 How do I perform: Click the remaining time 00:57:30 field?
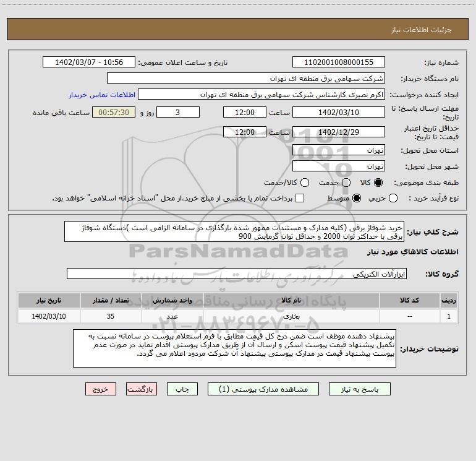click(x=114, y=112)
